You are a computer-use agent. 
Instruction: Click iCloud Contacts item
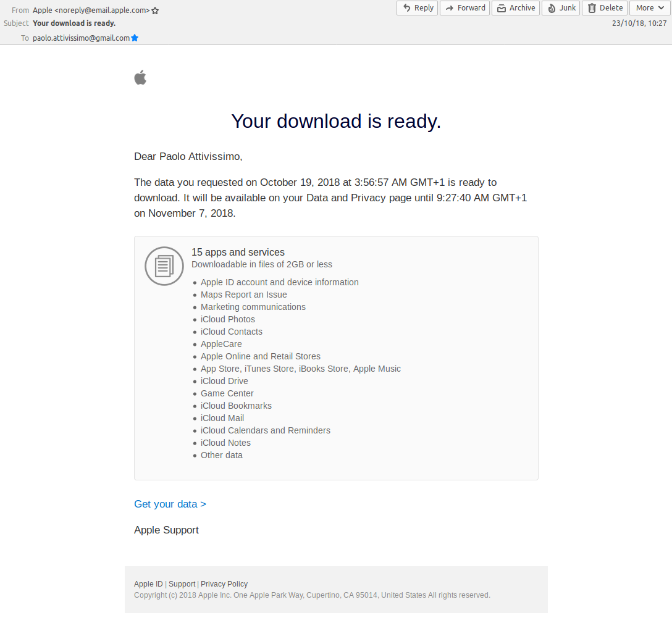click(x=232, y=332)
